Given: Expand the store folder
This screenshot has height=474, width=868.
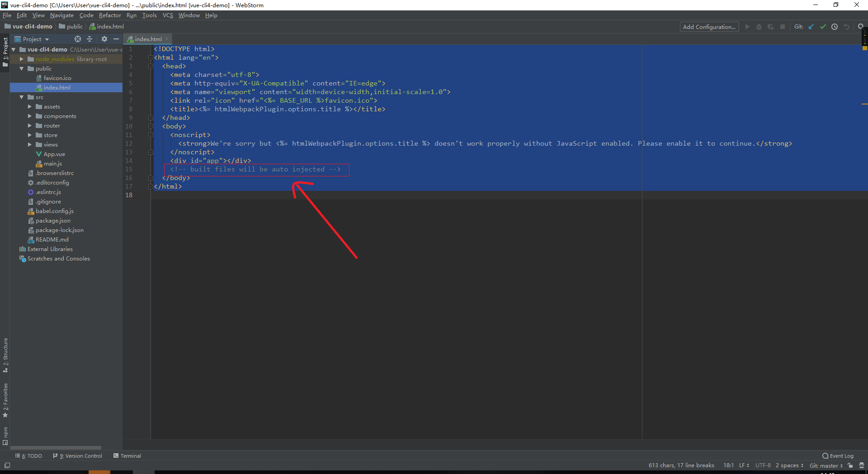Looking at the screenshot, I should coord(30,135).
